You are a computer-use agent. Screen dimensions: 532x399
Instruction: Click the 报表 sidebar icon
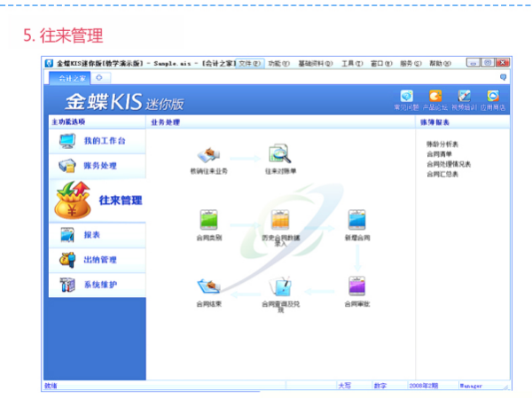click(67, 235)
